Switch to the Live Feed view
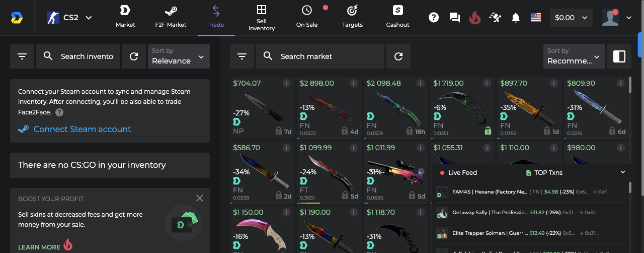644x253 pixels. 458,172
